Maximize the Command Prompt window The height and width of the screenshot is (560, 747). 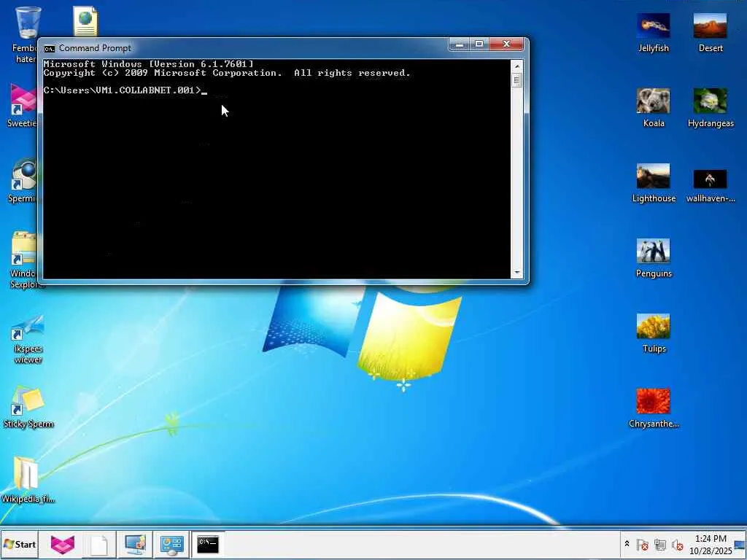pyautogui.click(x=479, y=44)
